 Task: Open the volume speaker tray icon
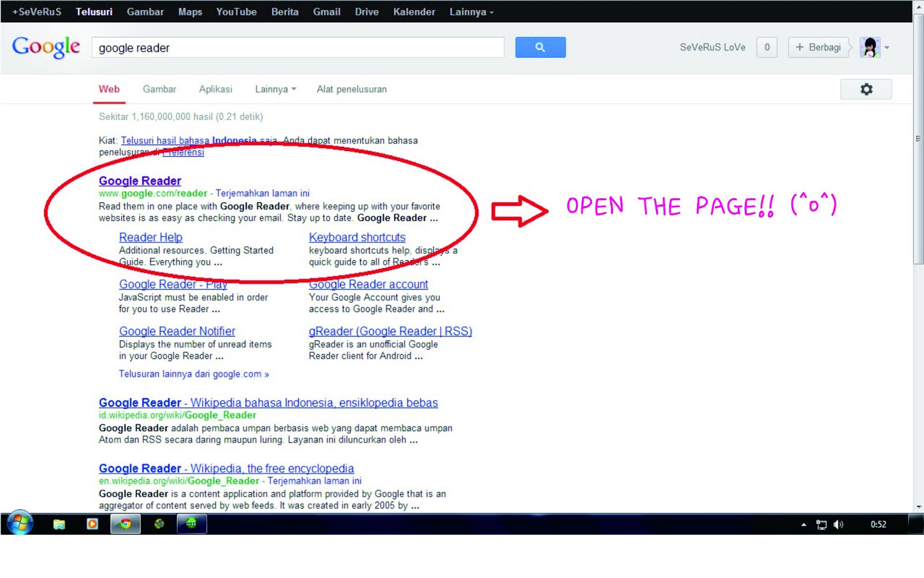click(839, 525)
